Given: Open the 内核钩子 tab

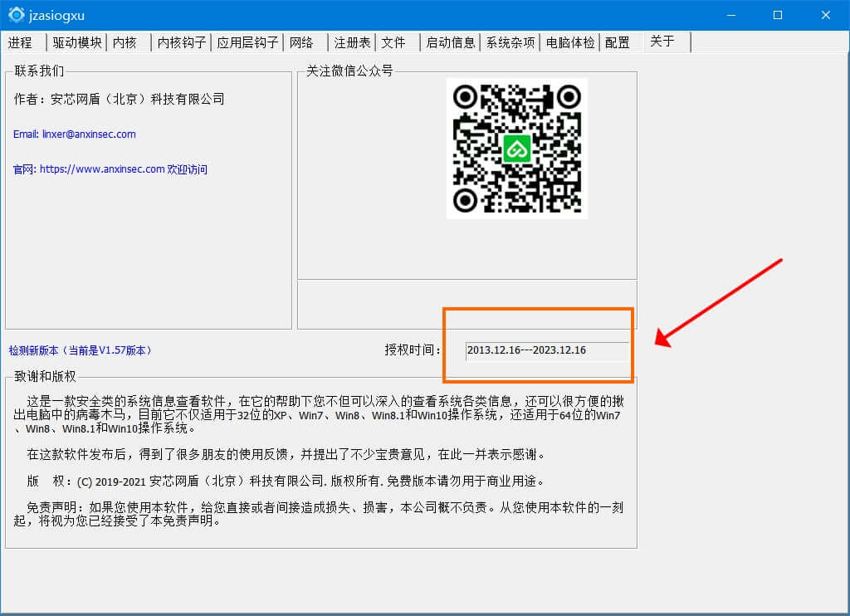Looking at the screenshot, I should pos(181,42).
